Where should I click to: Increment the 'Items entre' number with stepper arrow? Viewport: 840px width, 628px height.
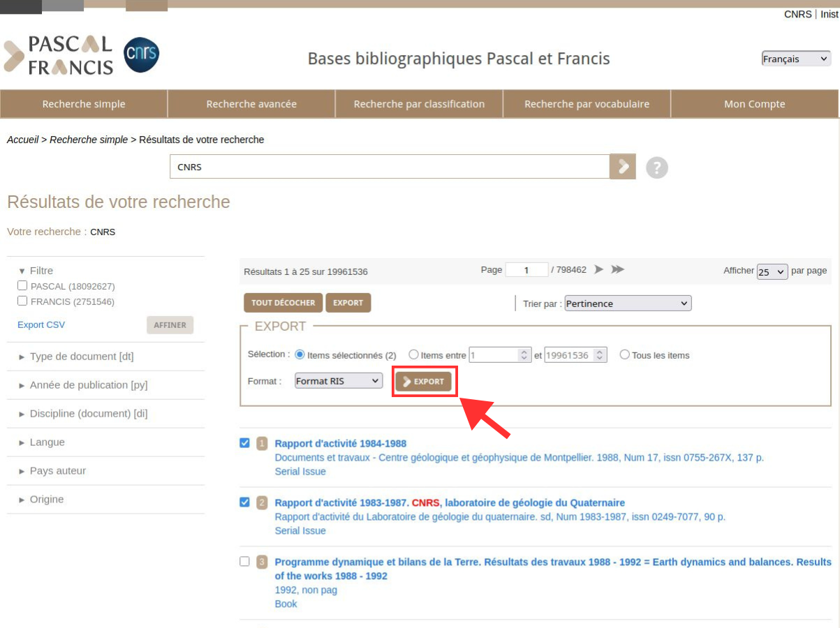524,351
